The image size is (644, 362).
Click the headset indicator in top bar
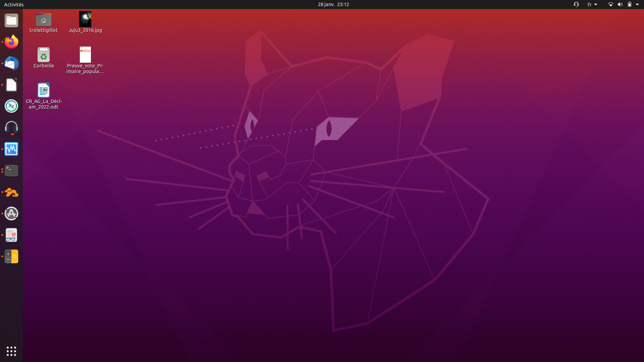(x=576, y=4)
